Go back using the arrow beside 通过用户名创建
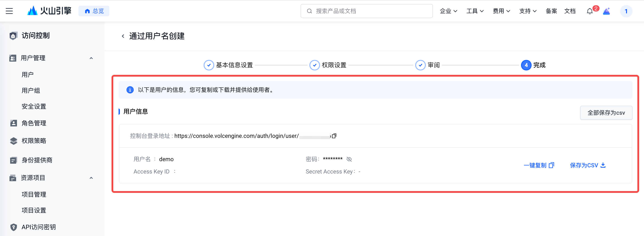Image resolution: width=644 pixels, height=236 pixels. [123, 36]
